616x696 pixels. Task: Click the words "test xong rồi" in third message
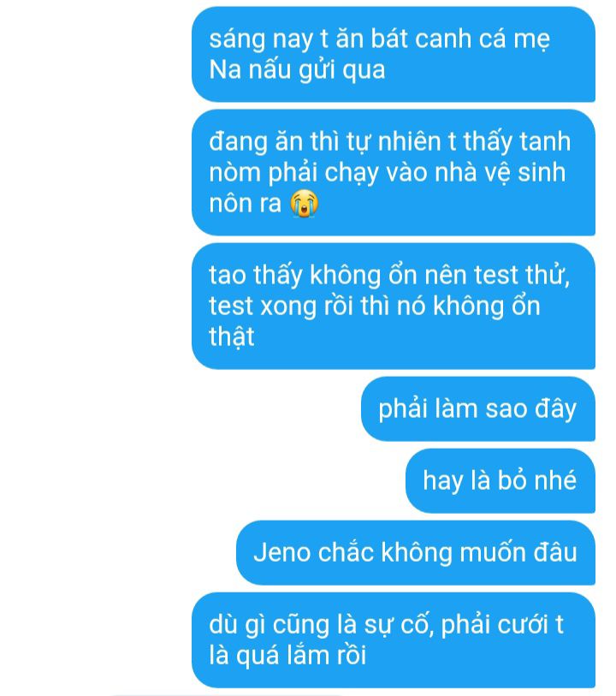click(281, 306)
